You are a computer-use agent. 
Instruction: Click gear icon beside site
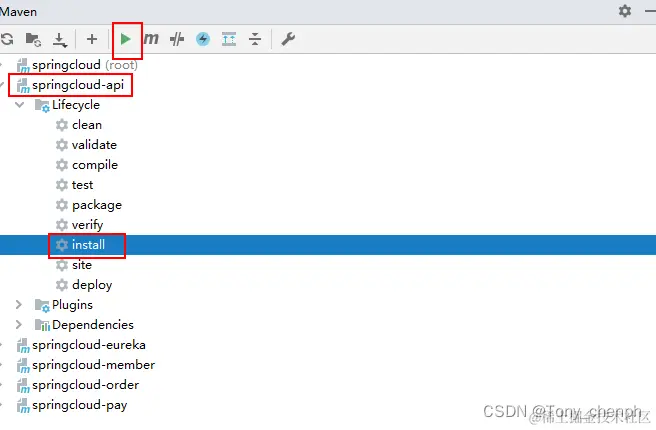click(62, 265)
